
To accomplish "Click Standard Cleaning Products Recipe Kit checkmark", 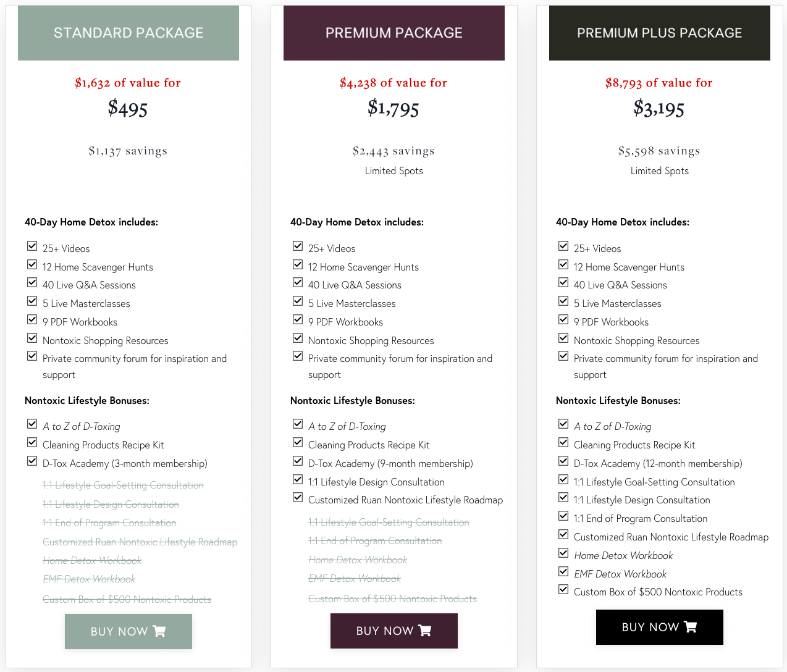I will pyautogui.click(x=32, y=443).
